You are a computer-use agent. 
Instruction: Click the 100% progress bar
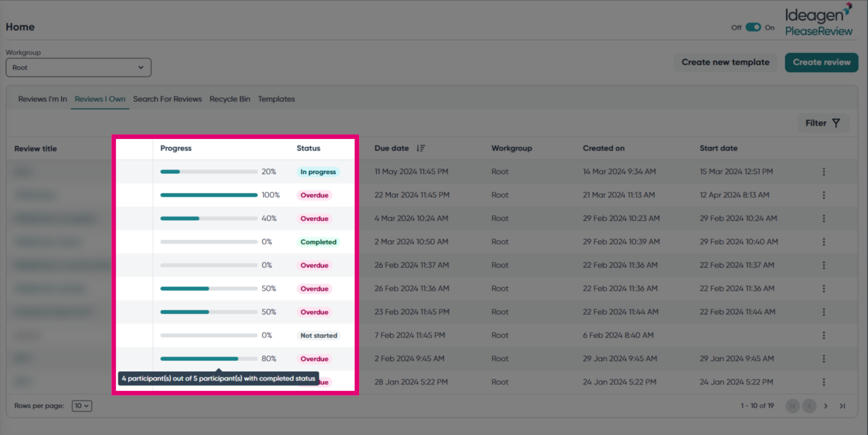[x=209, y=195]
